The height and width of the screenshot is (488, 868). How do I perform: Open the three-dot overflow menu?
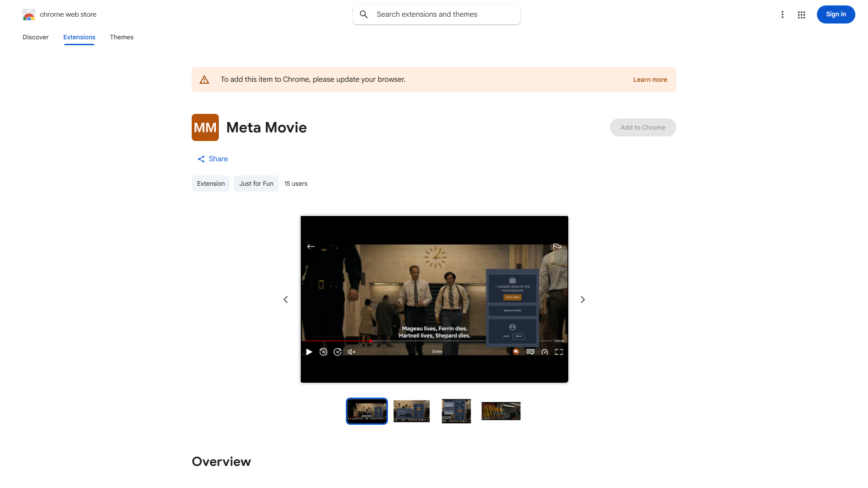pyautogui.click(x=783, y=14)
